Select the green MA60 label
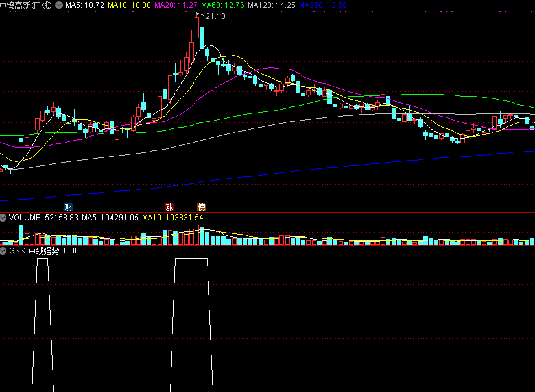The image size is (535, 392). click(222, 5)
